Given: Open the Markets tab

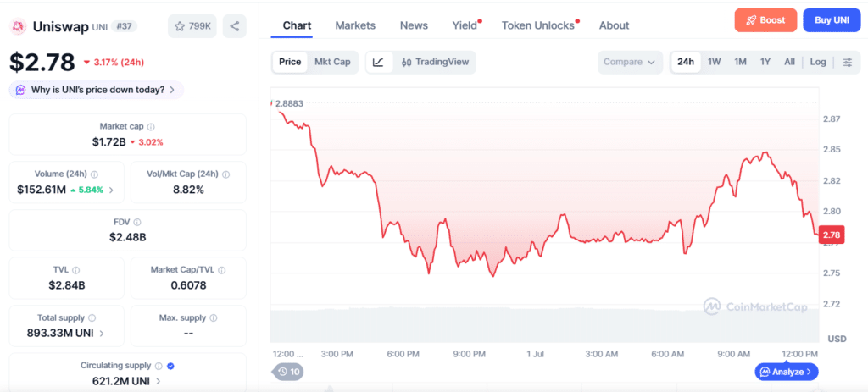Looking at the screenshot, I should 355,25.
